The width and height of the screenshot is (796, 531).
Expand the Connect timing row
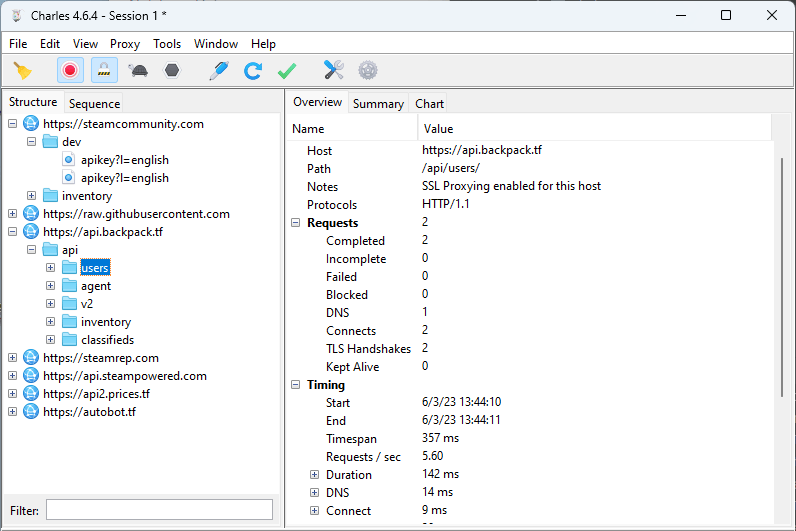click(x=314, y=510)
